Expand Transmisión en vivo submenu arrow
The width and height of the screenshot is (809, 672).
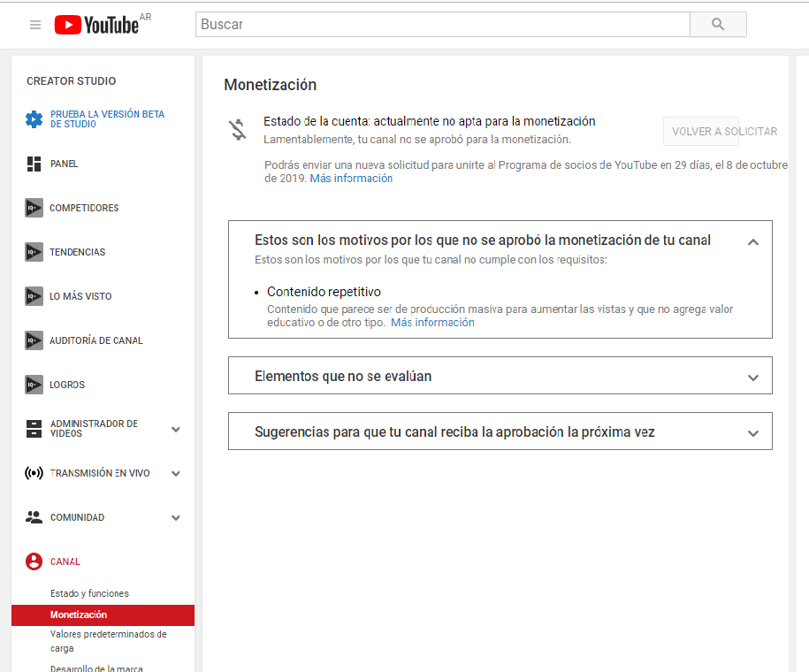coord(175,473)
